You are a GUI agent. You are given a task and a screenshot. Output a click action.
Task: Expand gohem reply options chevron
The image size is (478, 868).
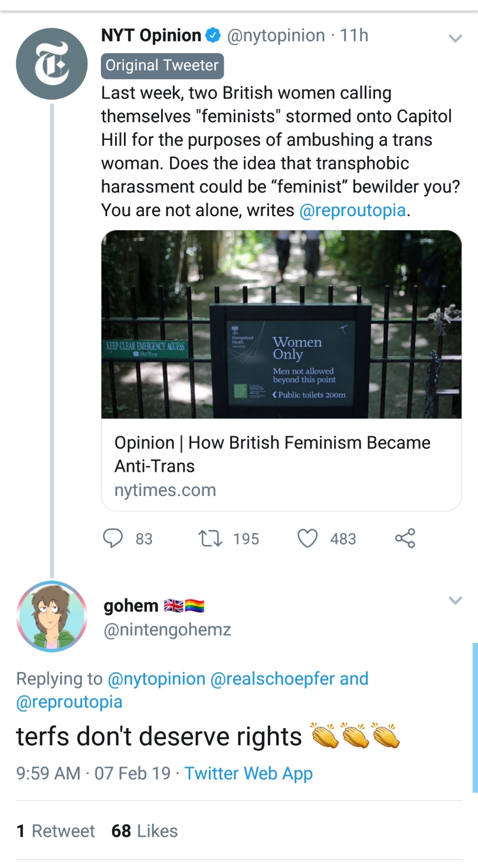point(454,601)
